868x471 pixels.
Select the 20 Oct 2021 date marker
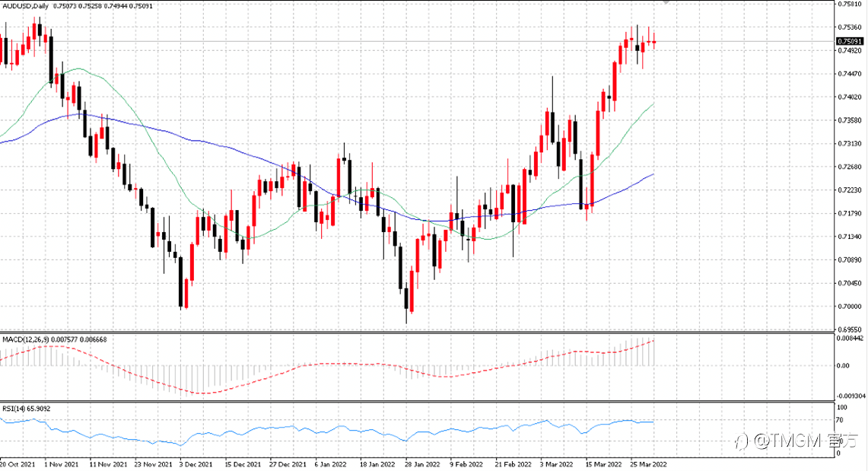(x=17, y=464)
